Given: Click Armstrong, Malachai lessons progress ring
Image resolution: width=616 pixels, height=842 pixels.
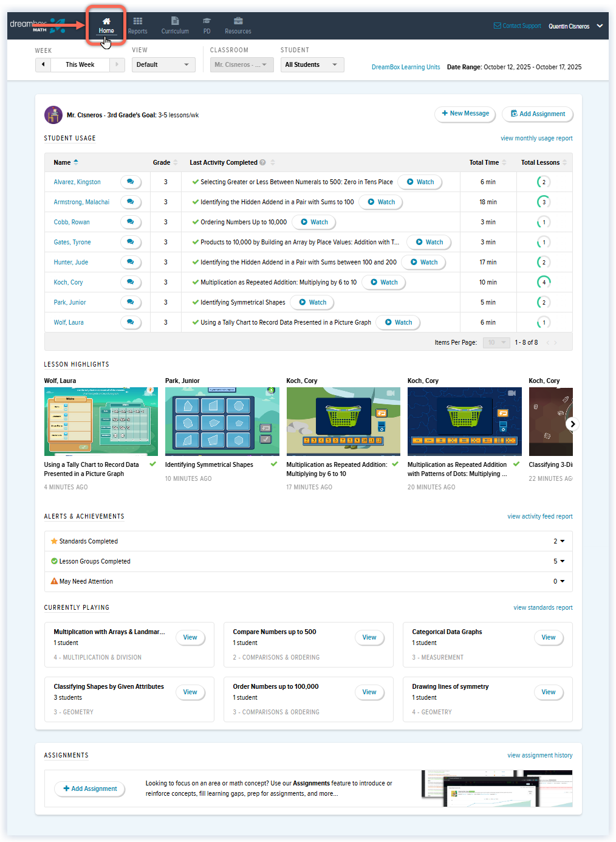Looking at the screenshot, I should (544, 202).
